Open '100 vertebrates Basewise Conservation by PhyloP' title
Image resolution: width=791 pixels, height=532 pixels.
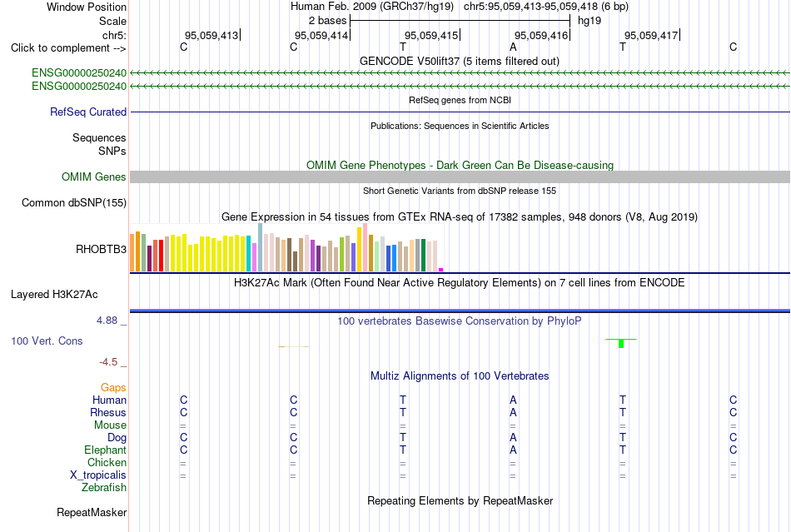tap(459, 321)
